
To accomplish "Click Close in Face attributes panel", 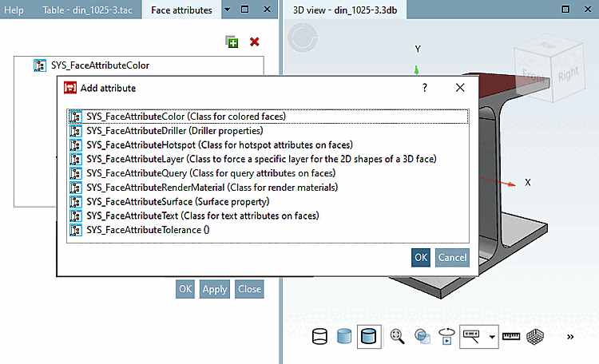I will 249,289.
